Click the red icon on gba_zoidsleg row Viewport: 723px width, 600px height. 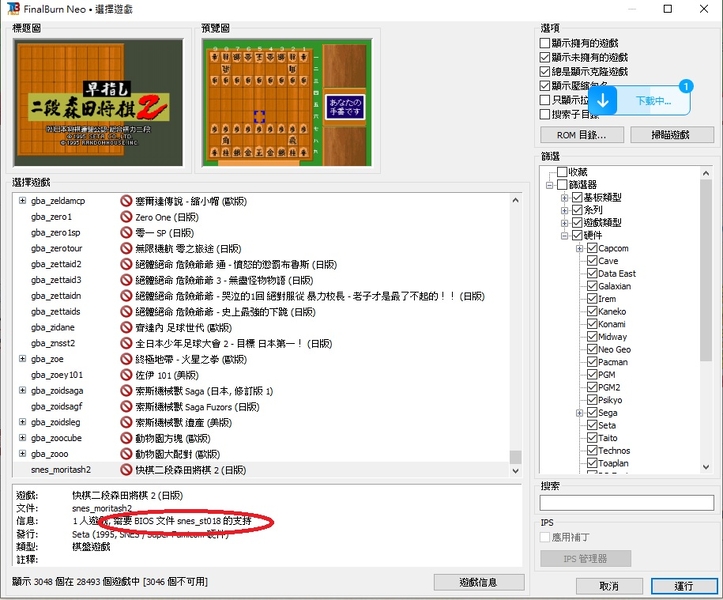point(126,422)
